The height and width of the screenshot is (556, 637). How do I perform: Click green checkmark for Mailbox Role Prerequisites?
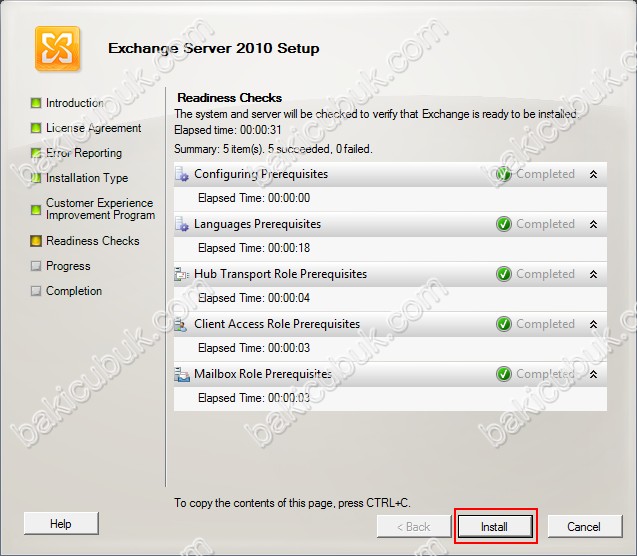coord(504,374)
